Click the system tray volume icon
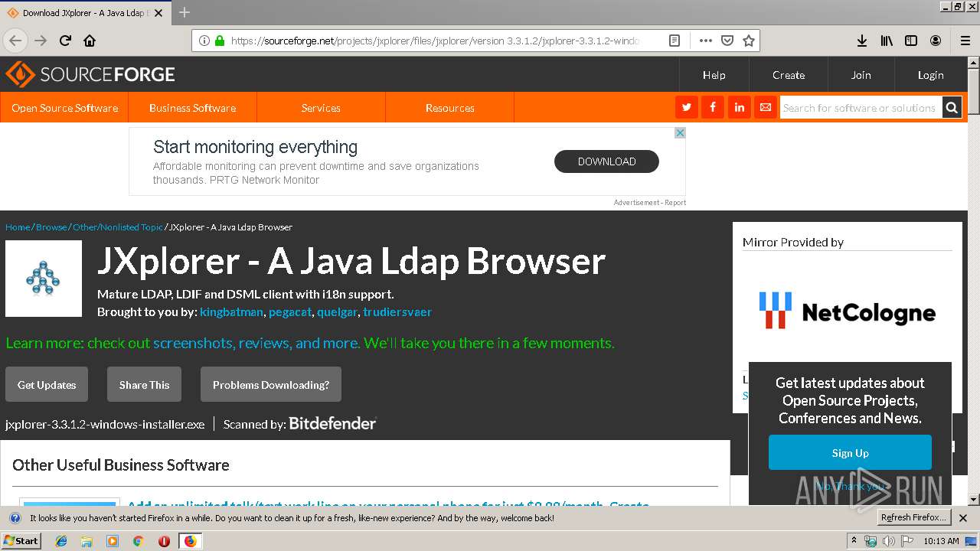Screen dimensions: 980x551 pos(889,541)
